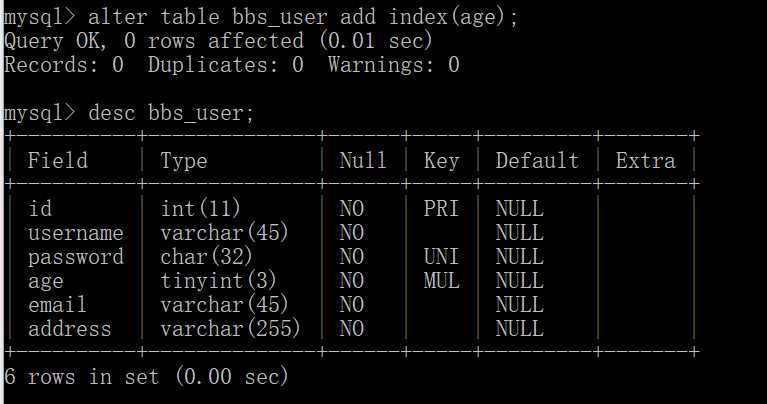Click the Field column header
767x404 pixels.
pos(58,160)
